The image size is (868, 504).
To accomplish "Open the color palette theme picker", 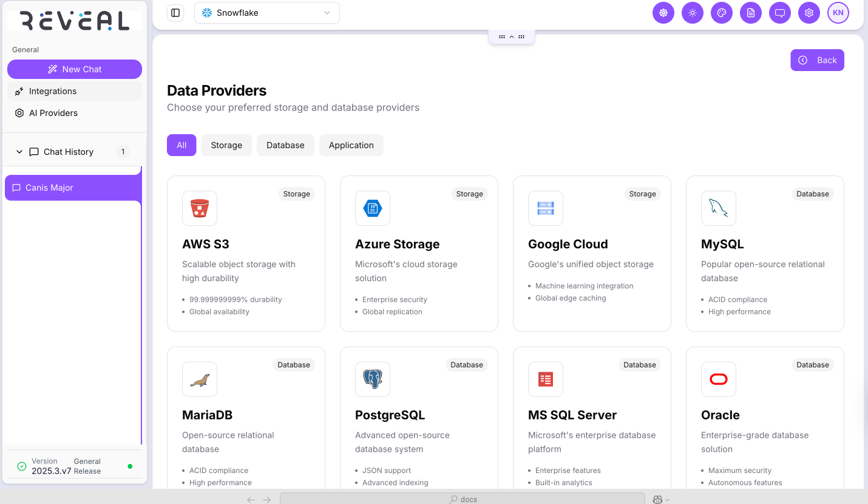I will pyautogui.click(x=721, y=13).
